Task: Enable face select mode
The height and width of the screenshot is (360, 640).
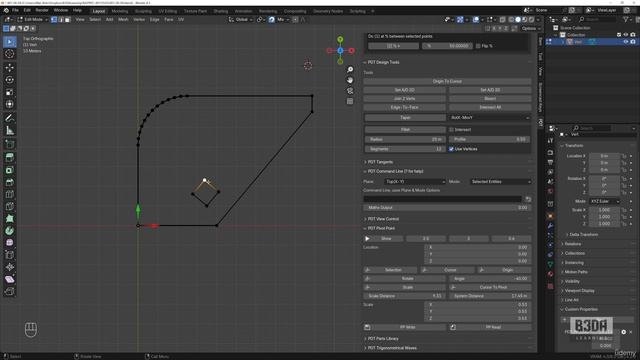Action: click(x=68, y=19)
